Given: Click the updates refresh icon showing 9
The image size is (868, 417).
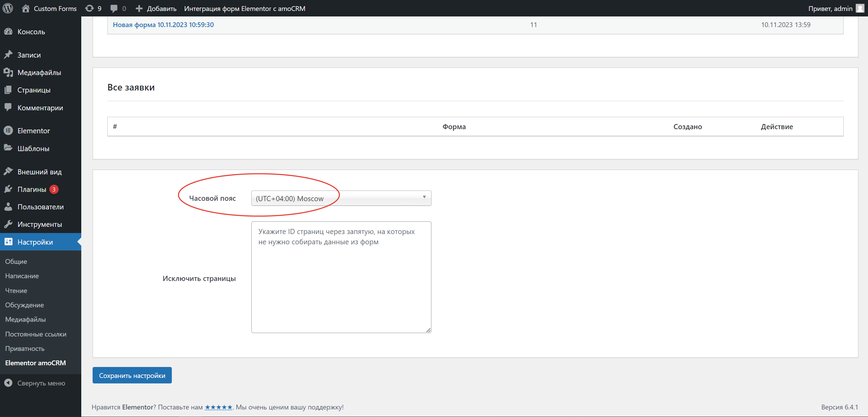Looking at the screenshot, I should pos(90,8).
